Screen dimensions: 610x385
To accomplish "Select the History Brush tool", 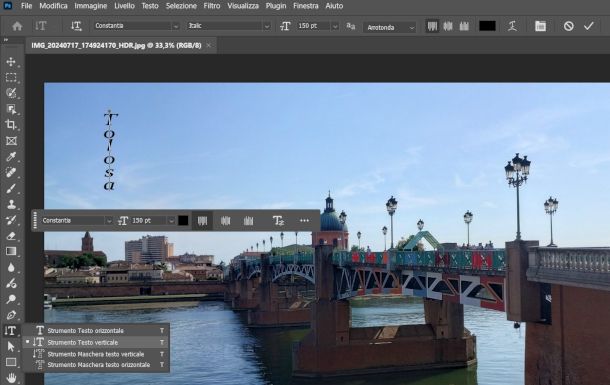I will (11, 220).
